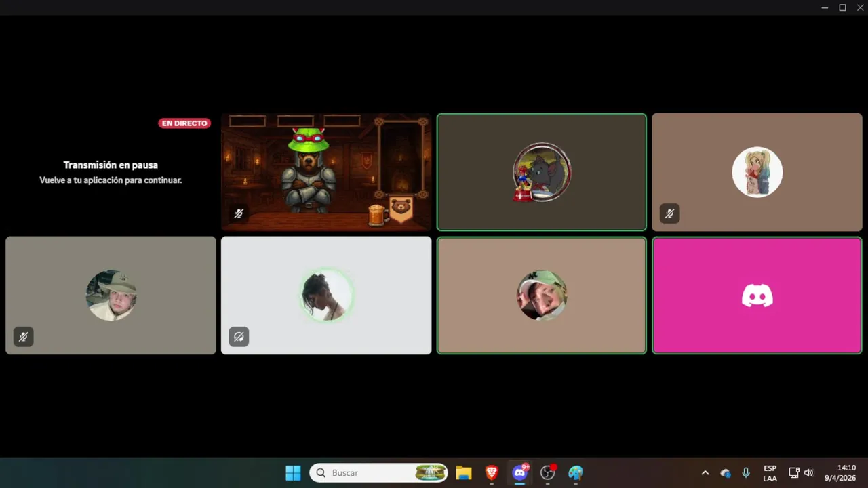
Task: Read 'Transmisión en pausa' text
Action: pos(111,165)
